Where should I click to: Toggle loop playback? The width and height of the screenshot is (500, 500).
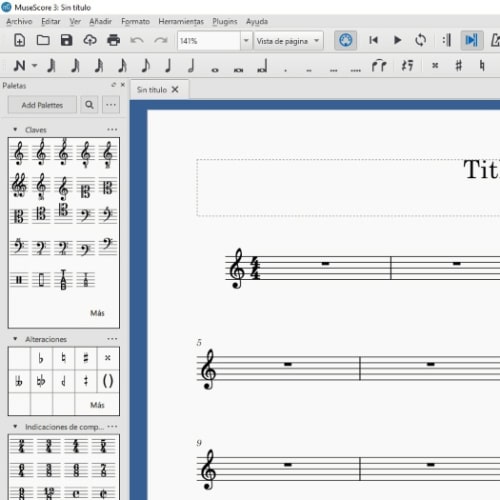tap(421, 40)
